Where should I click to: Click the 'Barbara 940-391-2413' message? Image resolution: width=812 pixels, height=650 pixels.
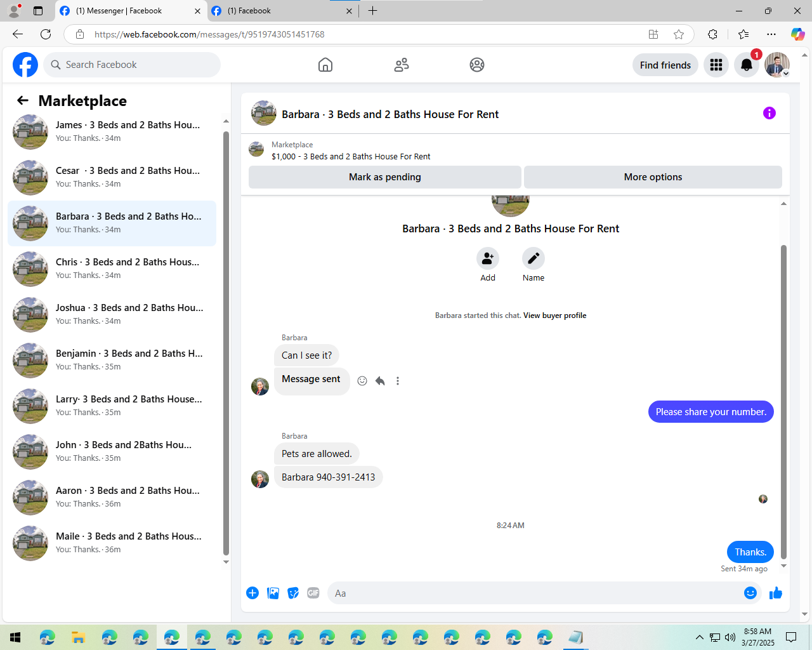(328, 477)
